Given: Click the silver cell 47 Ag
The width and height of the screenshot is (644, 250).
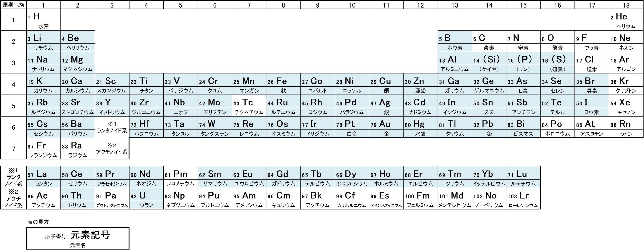Looking at the screenshot, I should tap(386, 106).
